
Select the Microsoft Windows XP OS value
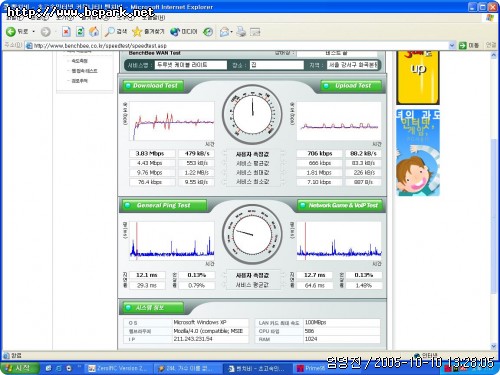(200, 322)
